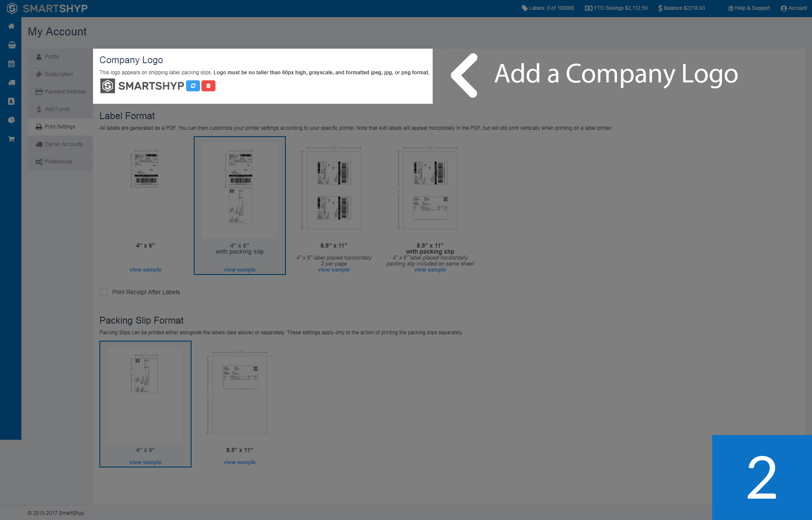Image resolution: width=812 pixels, height=520 pixels.
Task: Open the Payment Methods tab
Action: (x=60, y=92)
